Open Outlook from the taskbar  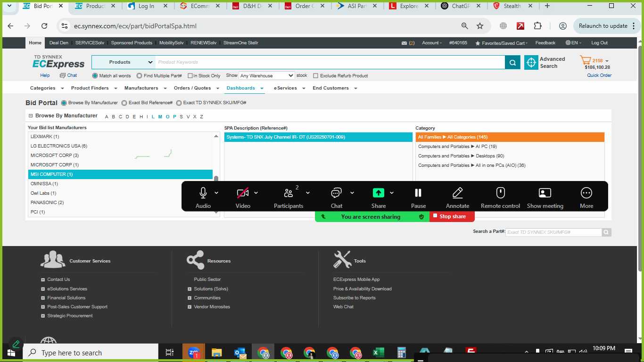click(239, 353)
